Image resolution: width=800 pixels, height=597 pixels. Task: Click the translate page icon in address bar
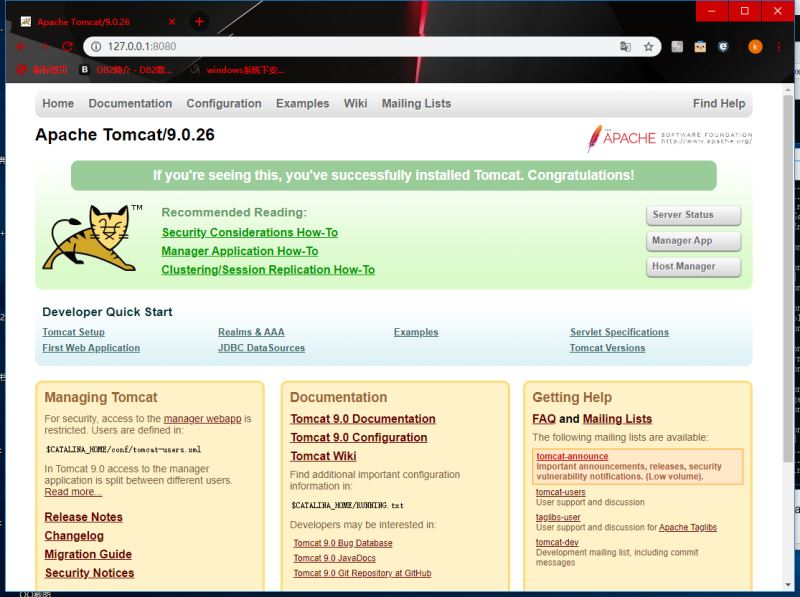(626, 47)
